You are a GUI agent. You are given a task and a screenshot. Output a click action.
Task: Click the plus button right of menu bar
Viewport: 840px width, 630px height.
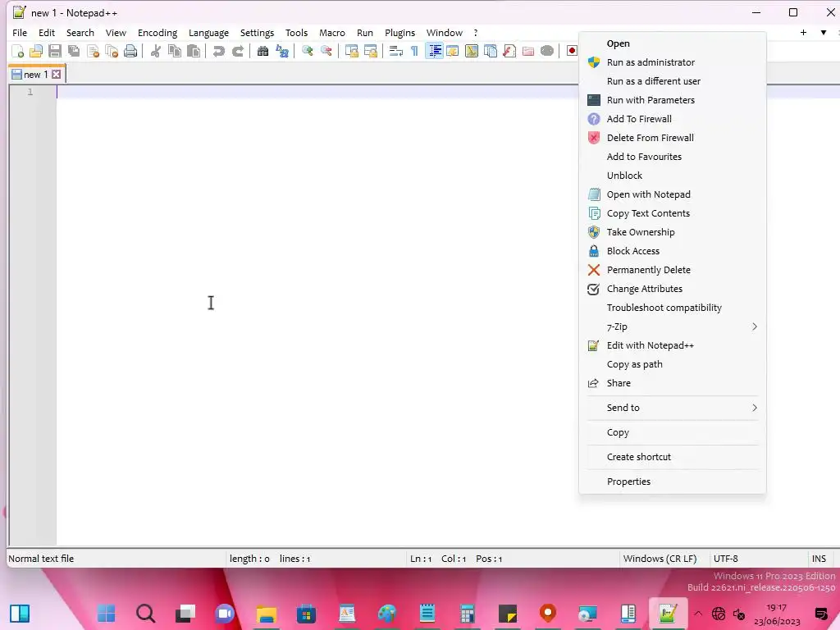coord(803,33)
